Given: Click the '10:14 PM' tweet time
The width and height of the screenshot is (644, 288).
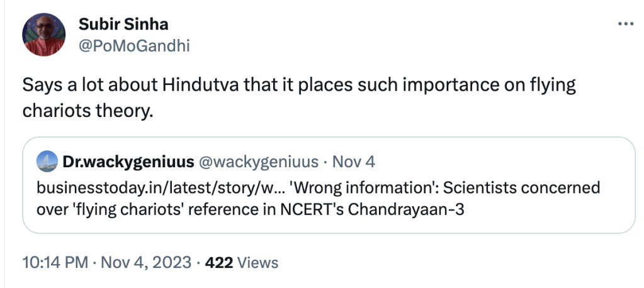Looking at the screenshot, I should click(55, 262).
